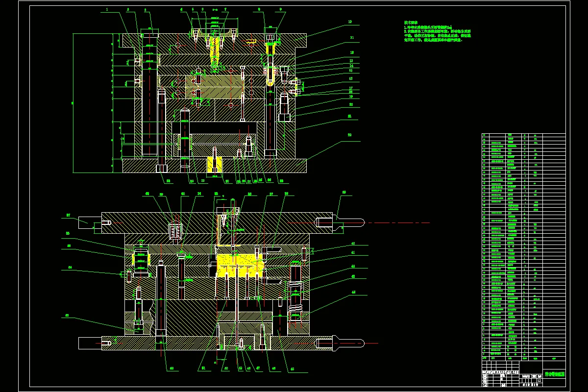This screenshot has width=588, height=392.
Task: Click part callout 17
Action: point(351,88)
